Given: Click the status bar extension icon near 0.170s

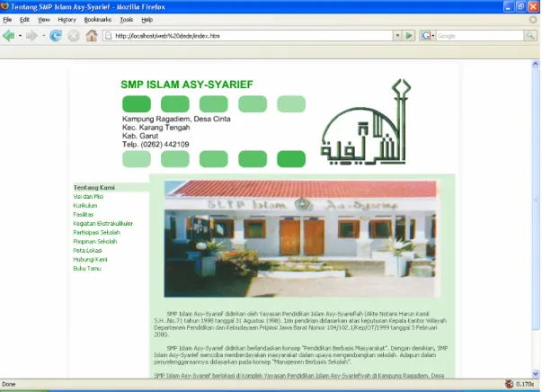Looking at the screenshot, I should [509, 384].
